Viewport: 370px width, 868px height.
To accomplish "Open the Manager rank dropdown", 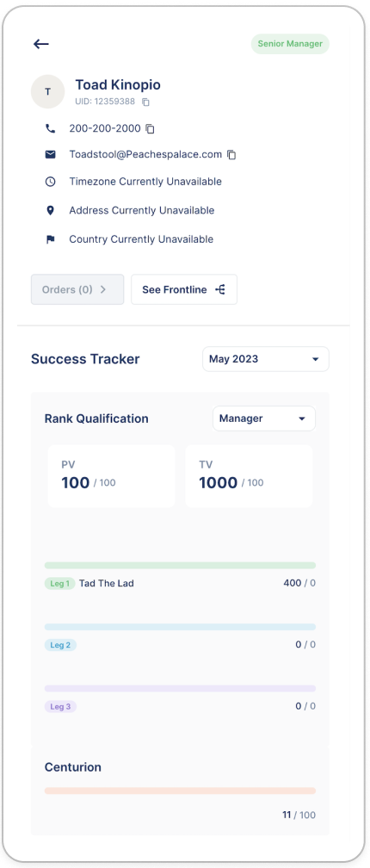I will (264, 418).
